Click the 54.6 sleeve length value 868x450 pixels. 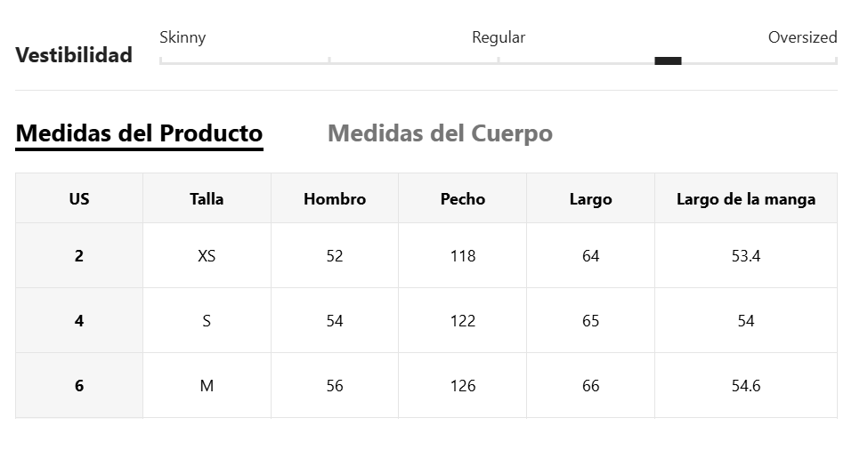click(x=746, y=385)
